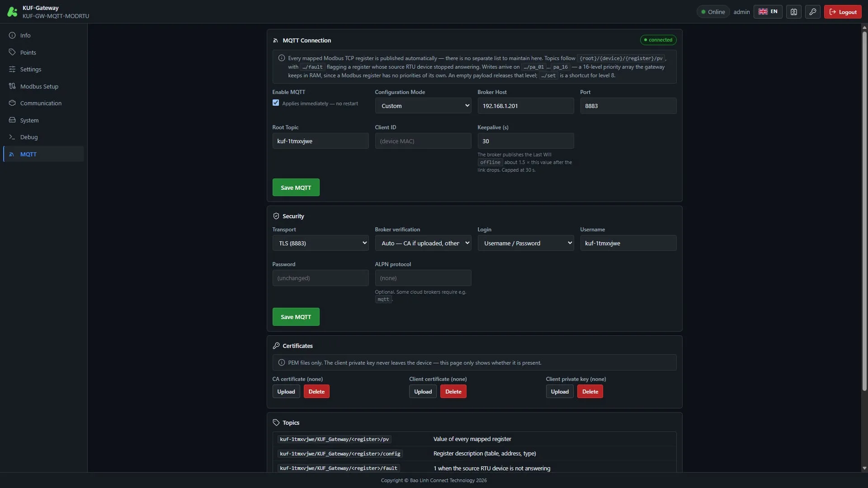Screen dimensions: 868x488
Task: Open the Configuration Mode dropdown
Action: 423,106
